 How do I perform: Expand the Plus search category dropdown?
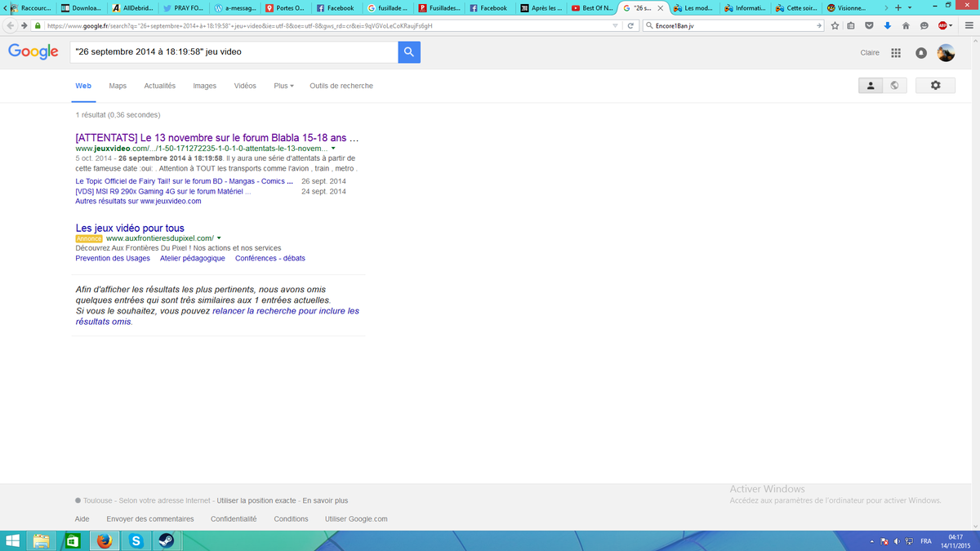(283, 86)
